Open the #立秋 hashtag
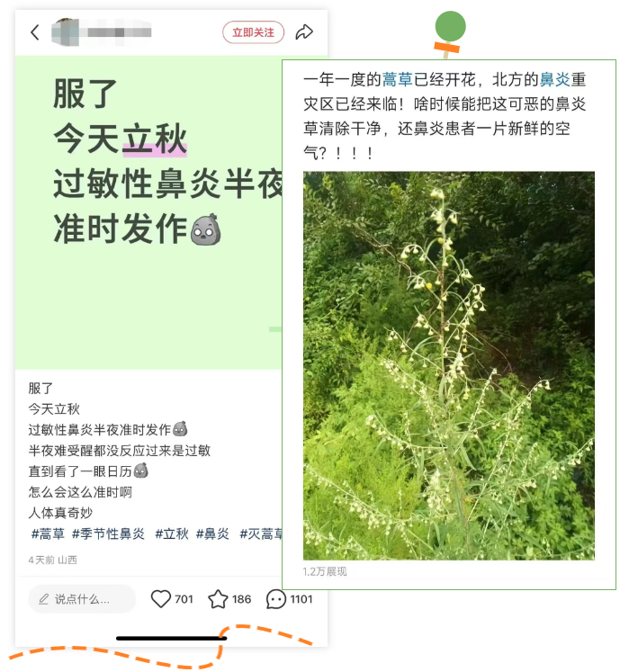This screenshot has width=629, height=672. (x=172, y=533)
